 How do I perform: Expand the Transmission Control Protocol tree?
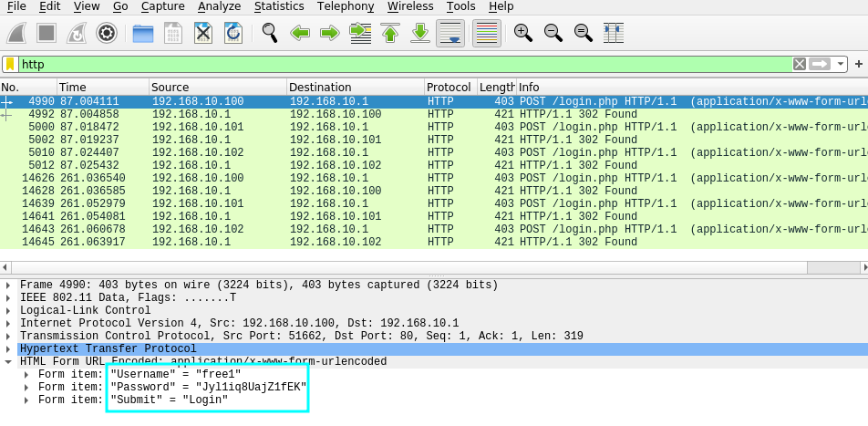[10, 337]
